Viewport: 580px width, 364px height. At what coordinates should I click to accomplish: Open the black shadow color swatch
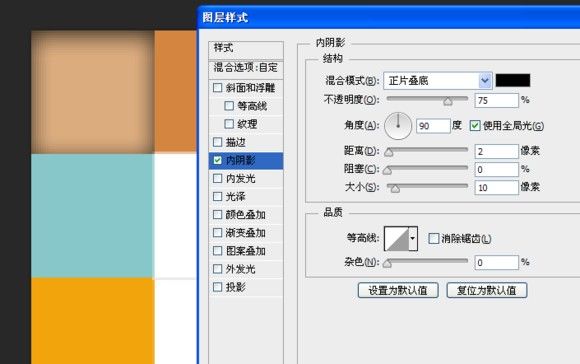[x=513, y=80]
